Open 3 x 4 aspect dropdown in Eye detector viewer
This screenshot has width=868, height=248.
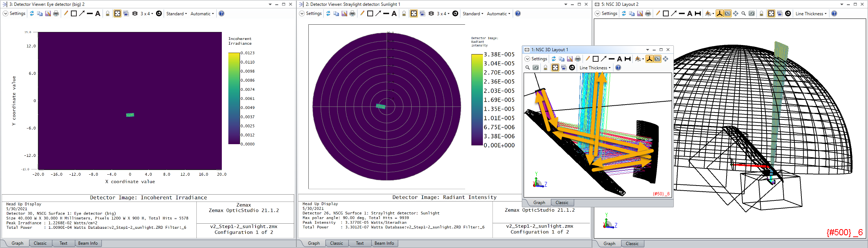click(x=147, y=13)
